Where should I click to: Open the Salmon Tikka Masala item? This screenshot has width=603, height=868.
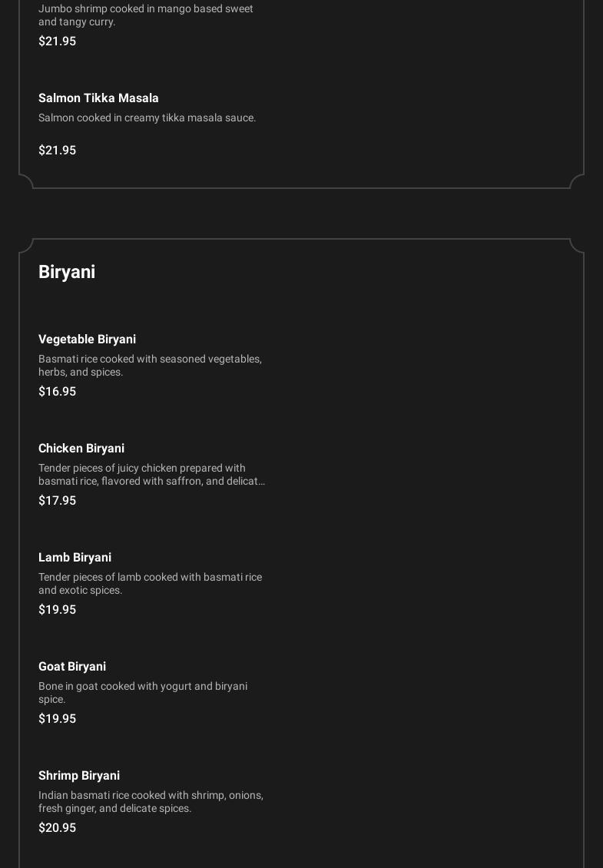pyautogui.click(x=98, y=98)
